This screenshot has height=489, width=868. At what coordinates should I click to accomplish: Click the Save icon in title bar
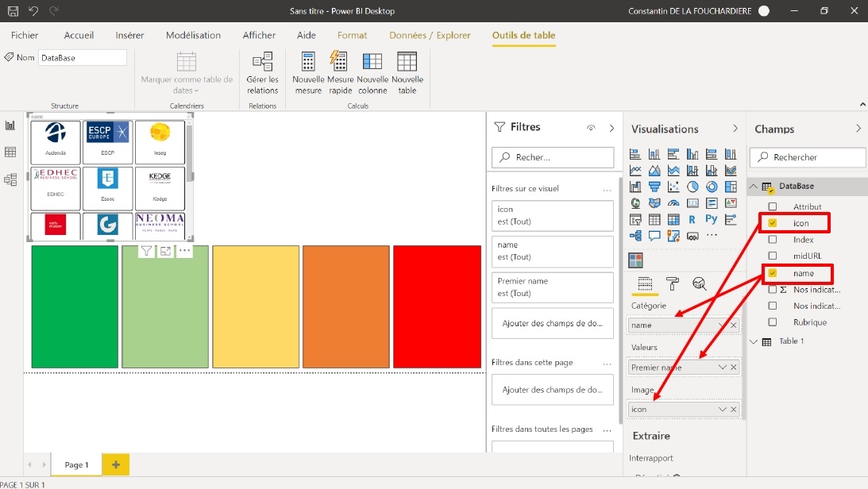click(x=13, y=10)
